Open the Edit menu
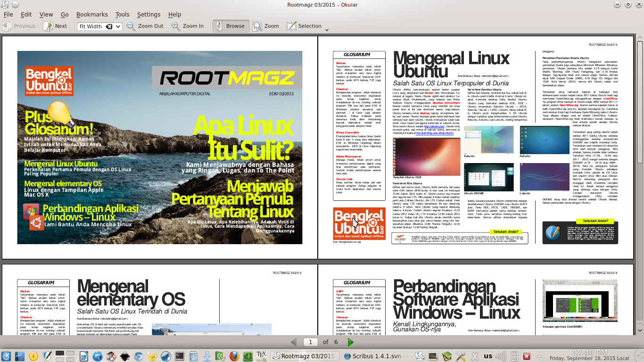The width and height of the screenshot is (644, 362). click(26, 15)
